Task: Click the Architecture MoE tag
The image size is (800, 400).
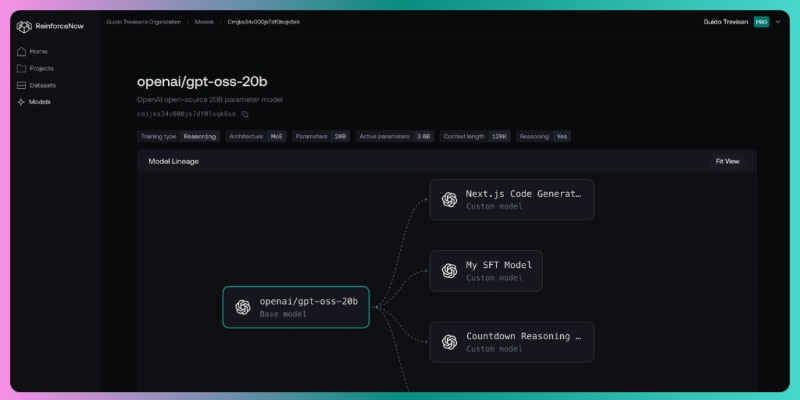Action: click(256, 137)
